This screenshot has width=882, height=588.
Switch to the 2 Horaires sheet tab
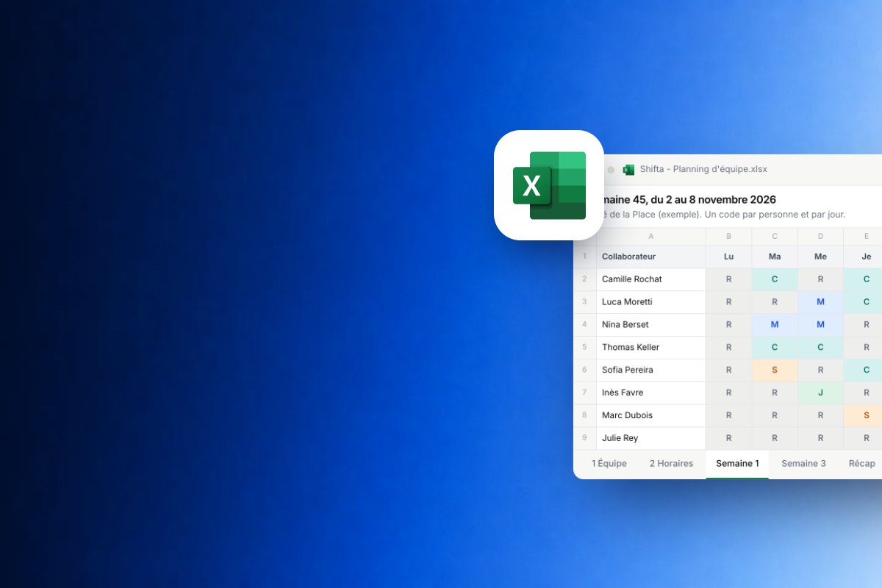point(671,464)
